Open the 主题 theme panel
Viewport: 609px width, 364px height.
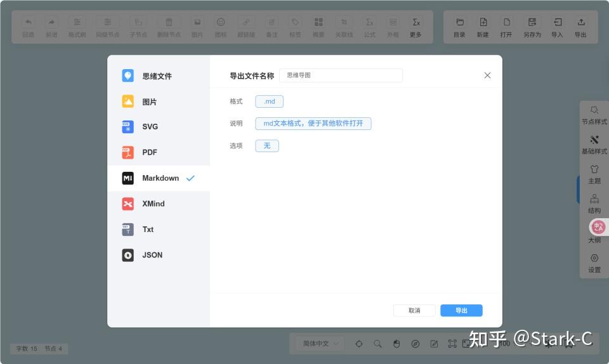594,174
